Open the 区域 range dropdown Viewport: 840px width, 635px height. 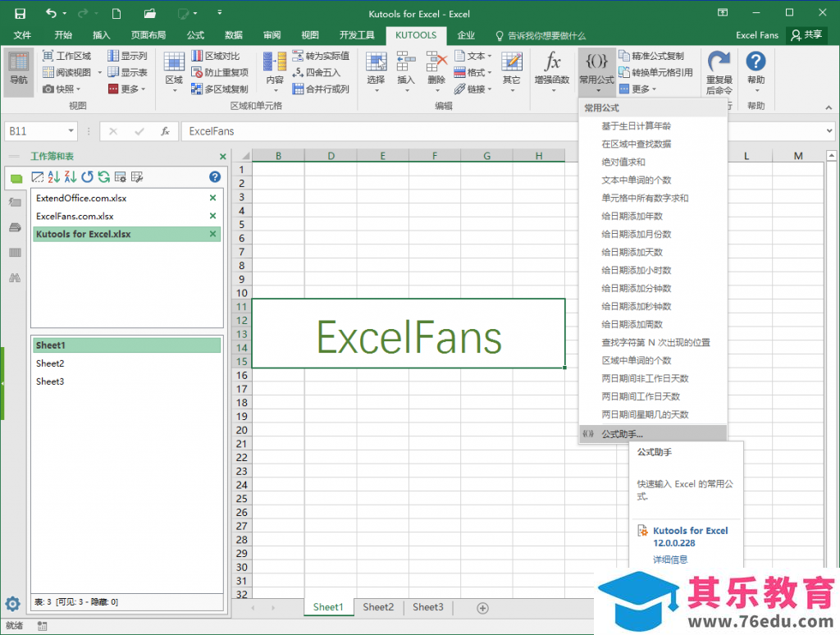point(174,73)
